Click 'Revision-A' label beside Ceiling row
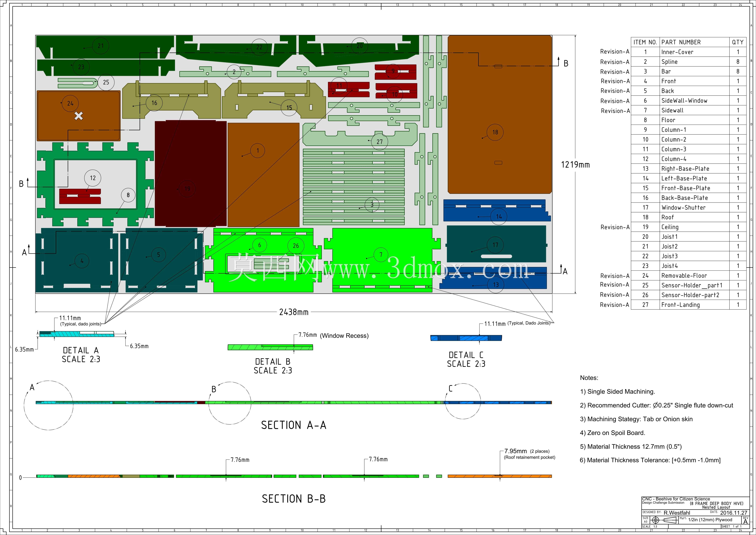Viewport: 756px width, 535px height. (x=615, y=227)
